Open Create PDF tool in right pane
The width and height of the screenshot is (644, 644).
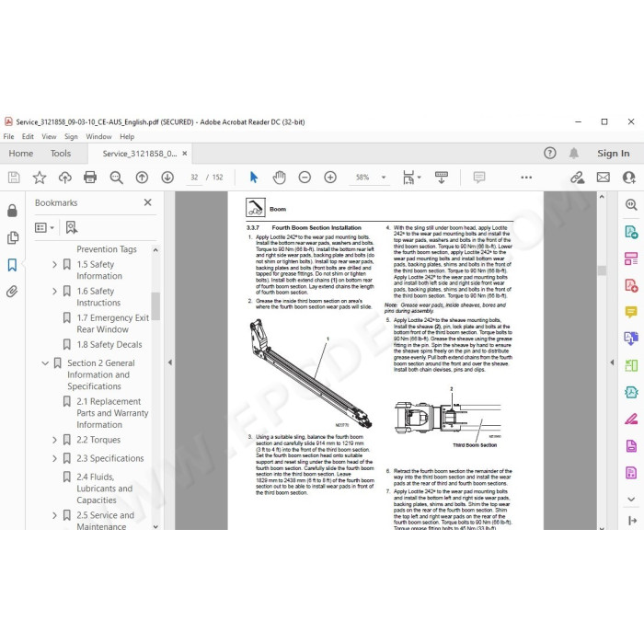pyautogui.click(x=631, y=285)
